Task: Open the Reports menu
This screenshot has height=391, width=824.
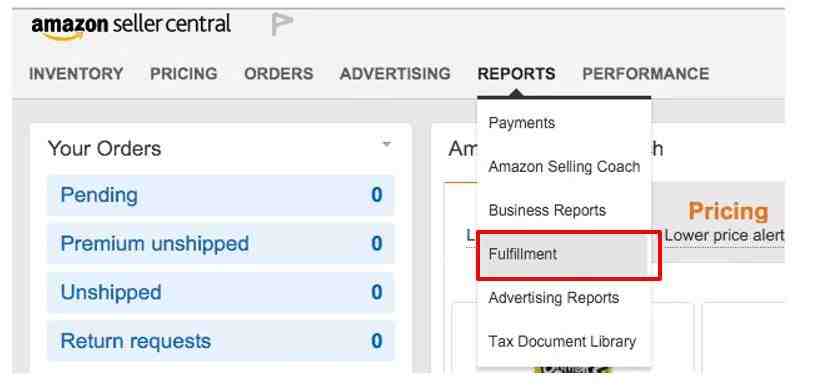Action: (x=517, y=74)
